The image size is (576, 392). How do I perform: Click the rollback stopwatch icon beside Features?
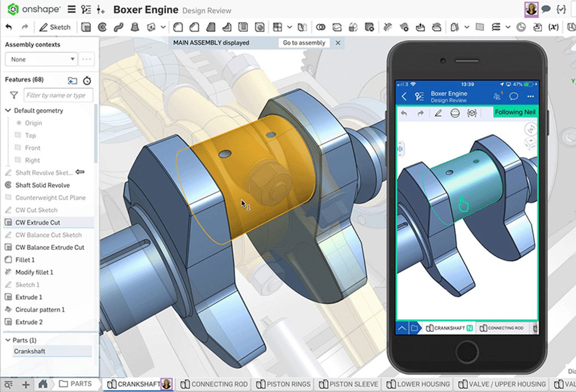point(87,81)
